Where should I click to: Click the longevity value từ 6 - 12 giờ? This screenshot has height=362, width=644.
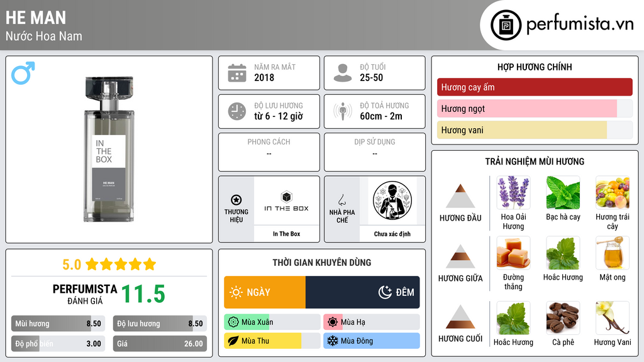point(279,116)
